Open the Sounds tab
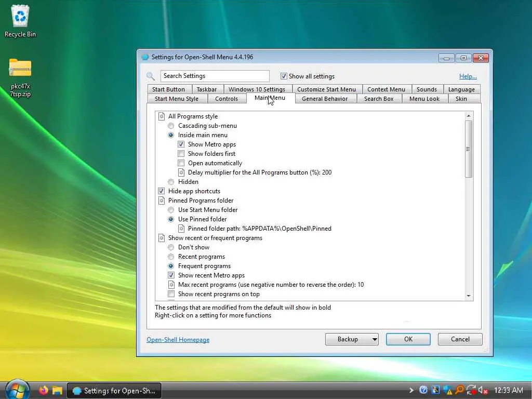This screenshot has height=399, width=532. (x=427, y=89)
